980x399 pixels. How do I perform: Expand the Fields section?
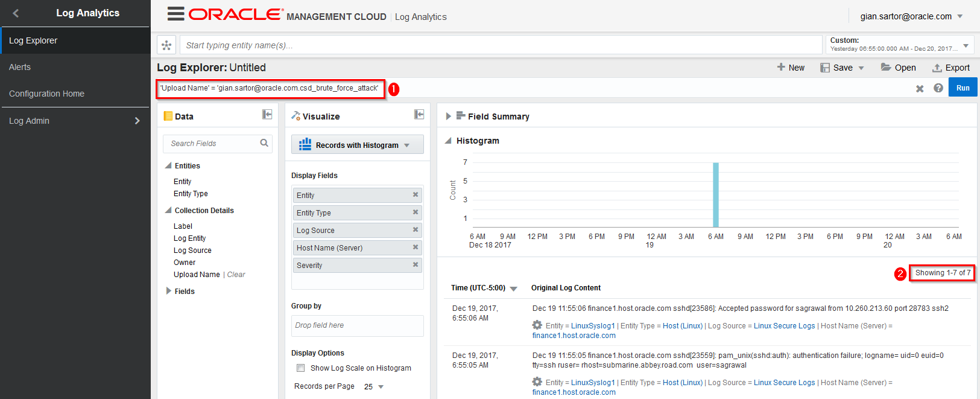point(168,291)
